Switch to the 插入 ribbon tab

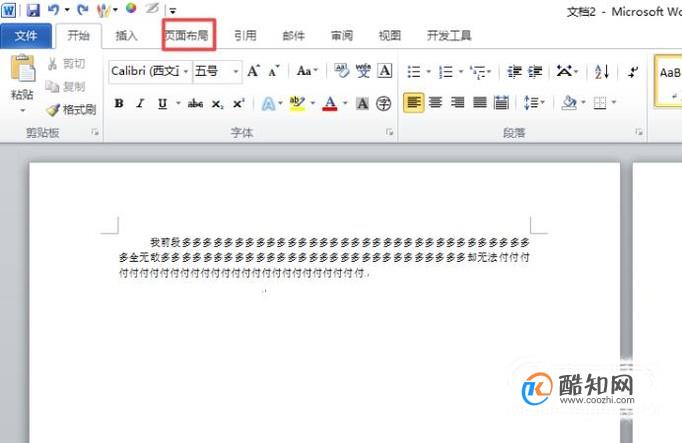[126, 36]
